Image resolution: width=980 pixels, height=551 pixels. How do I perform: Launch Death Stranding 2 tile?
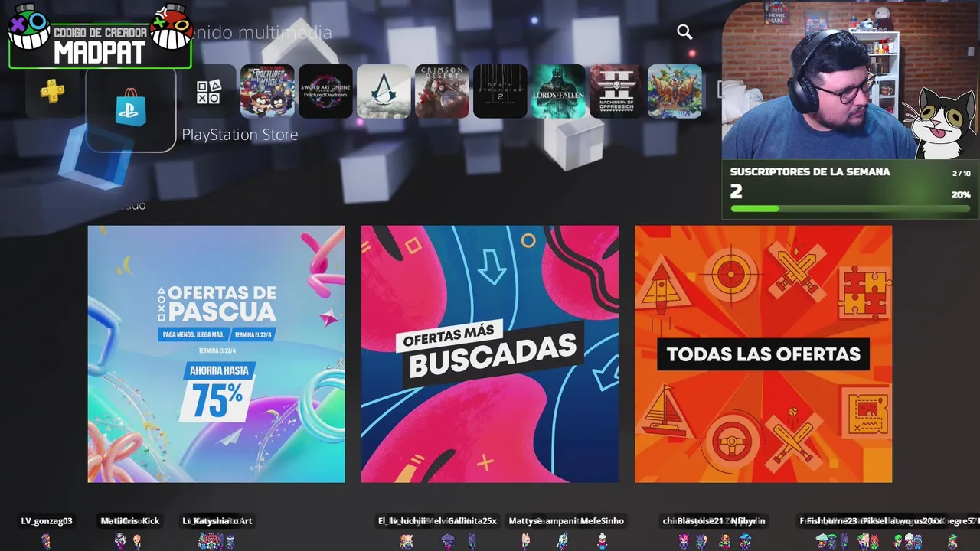(x=500, y=91)
